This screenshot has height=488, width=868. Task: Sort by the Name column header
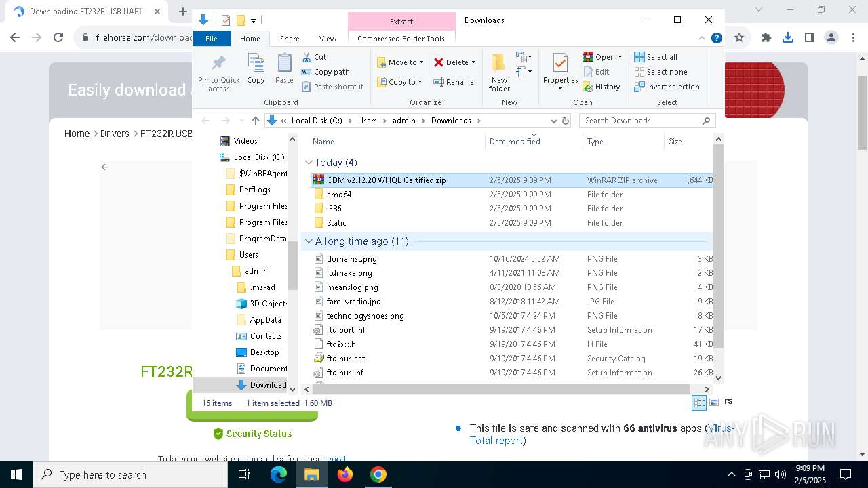tap(323, 142)
